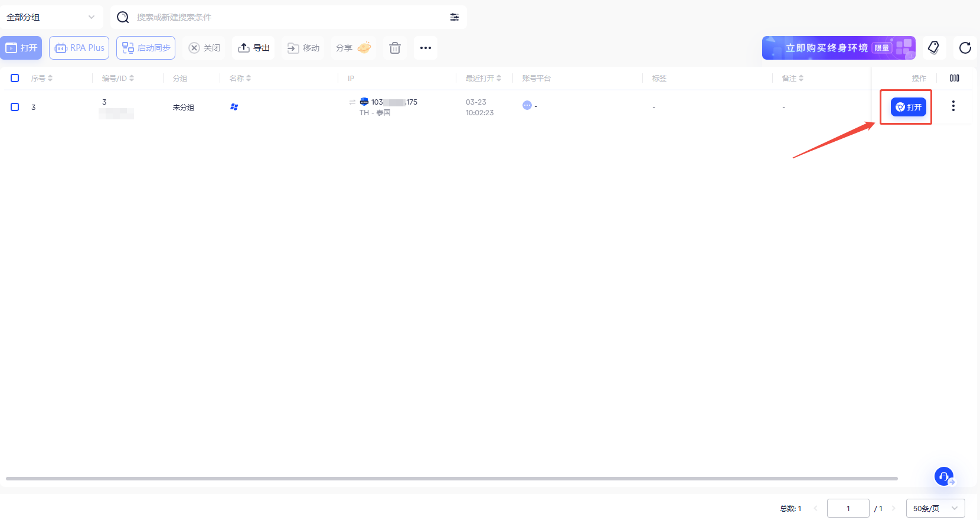Screen dimensions: 980x520
Task: Open the column settings icon
Action: click(955, 78)
